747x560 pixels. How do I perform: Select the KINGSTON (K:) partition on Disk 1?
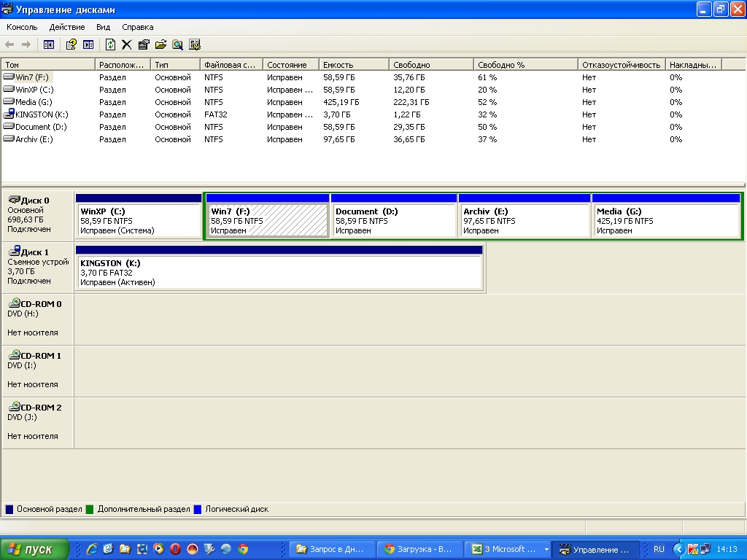[x=279, y=272]
